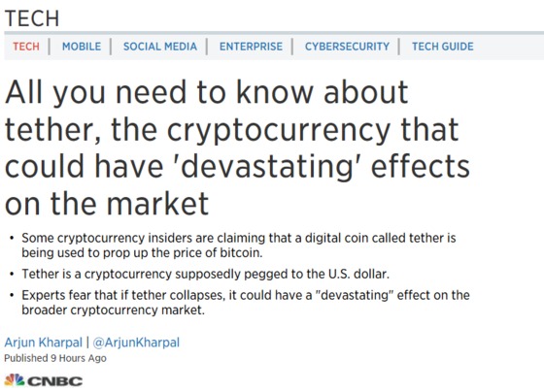Screen dimensions: 544x392
Task: Switch to the MOBILE tab
Action: point(82,47)
